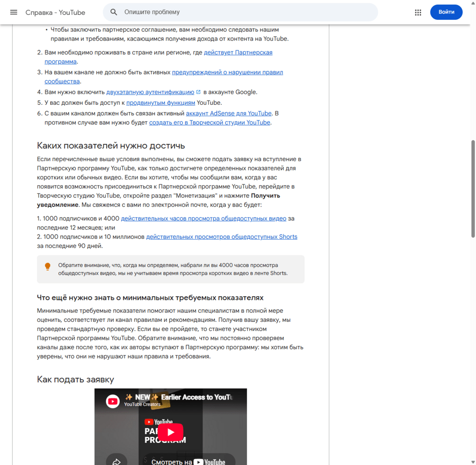
Task: Open the hamburger main menu
Action: point(14,12)
